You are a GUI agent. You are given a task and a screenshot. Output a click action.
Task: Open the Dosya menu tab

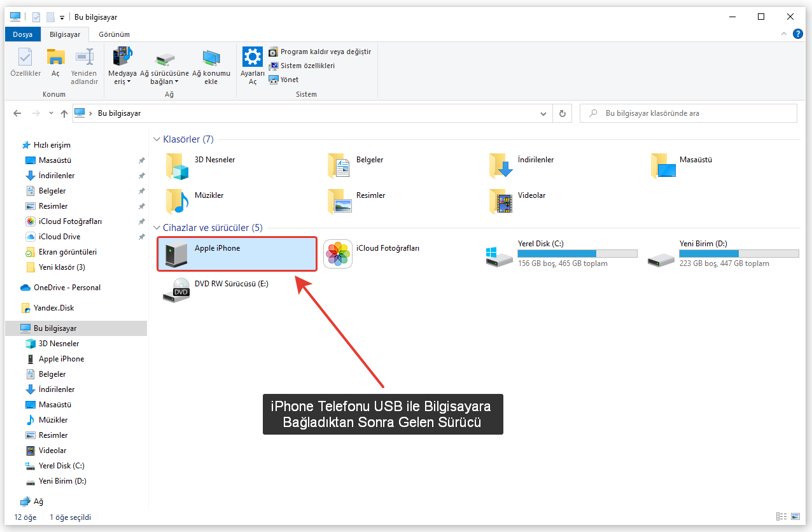coord(22,34)
